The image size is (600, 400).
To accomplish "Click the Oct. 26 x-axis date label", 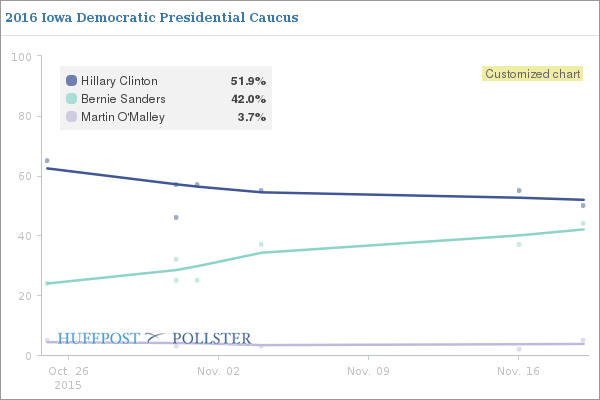I will [68, 371].
